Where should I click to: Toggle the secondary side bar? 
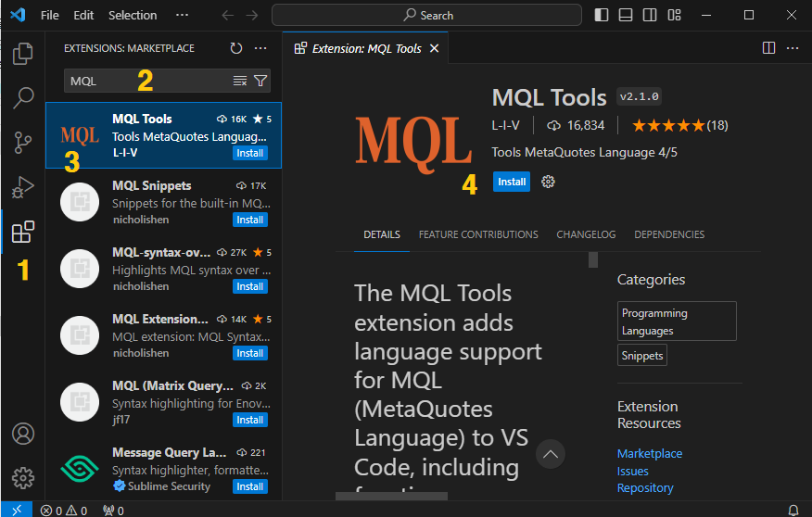pos(650,15)
